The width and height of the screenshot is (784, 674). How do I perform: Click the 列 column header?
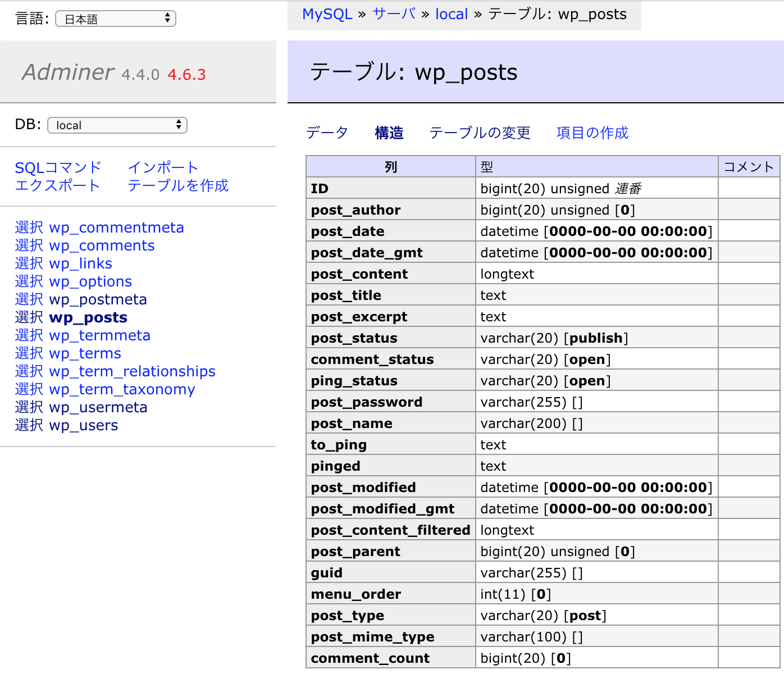click(x=391, y=167)
